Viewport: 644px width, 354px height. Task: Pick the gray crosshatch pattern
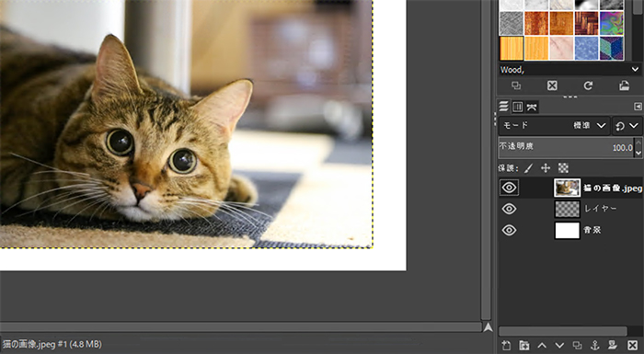pos(512,23)
